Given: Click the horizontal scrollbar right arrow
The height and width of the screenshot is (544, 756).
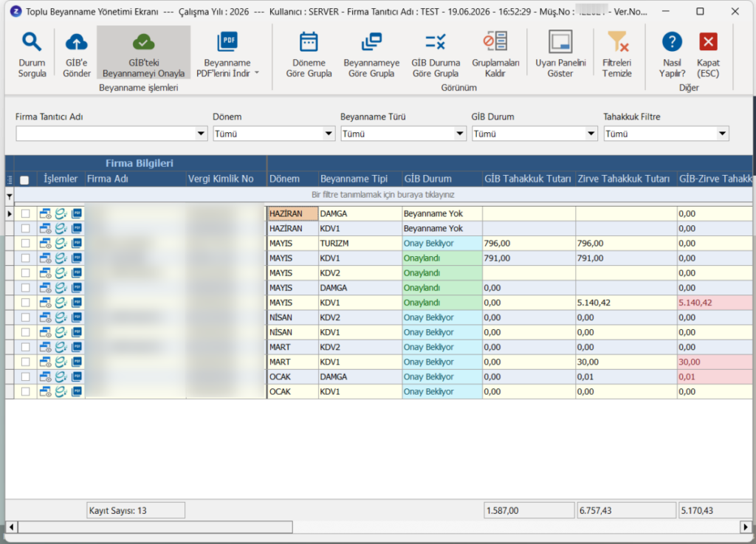Looking at the screenshot, I should 746,527.
